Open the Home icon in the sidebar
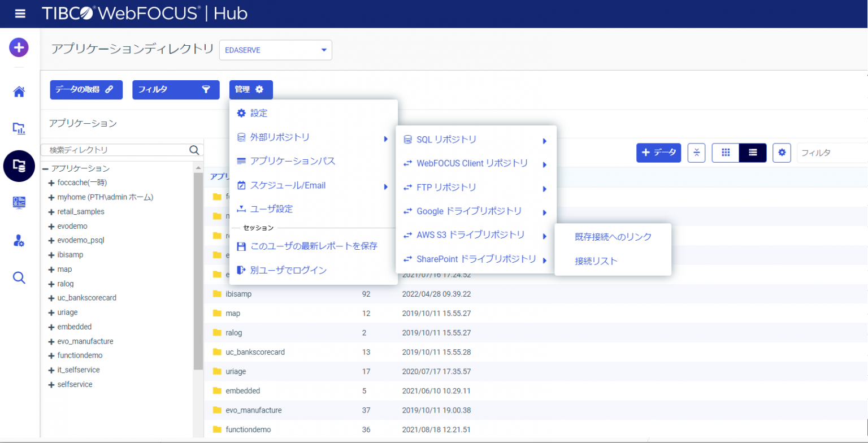 pyautogui.click(x=19, y=92)
